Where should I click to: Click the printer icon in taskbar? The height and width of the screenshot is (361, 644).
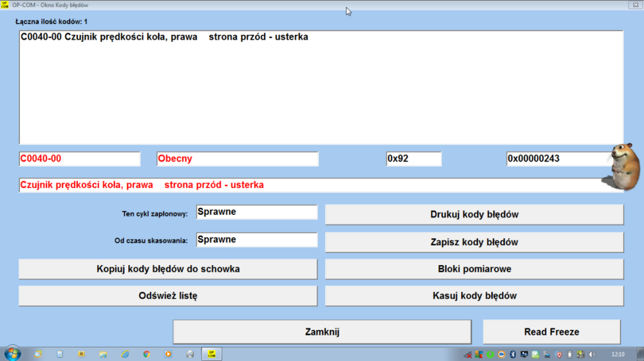tap(190, 354)
